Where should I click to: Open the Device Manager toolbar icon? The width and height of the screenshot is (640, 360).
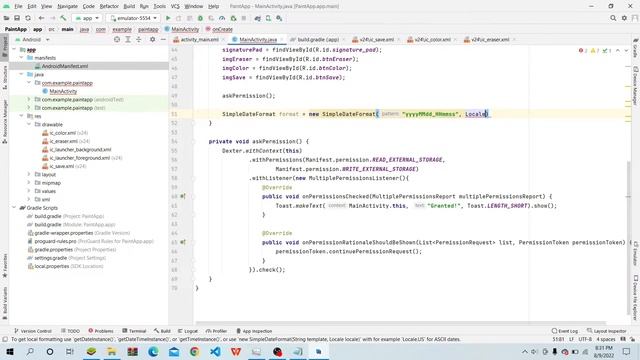coord(268,18)
